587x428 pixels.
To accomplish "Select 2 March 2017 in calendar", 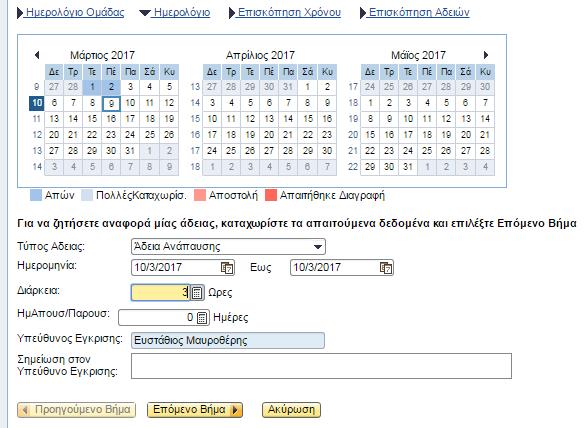I will (111, 87).
